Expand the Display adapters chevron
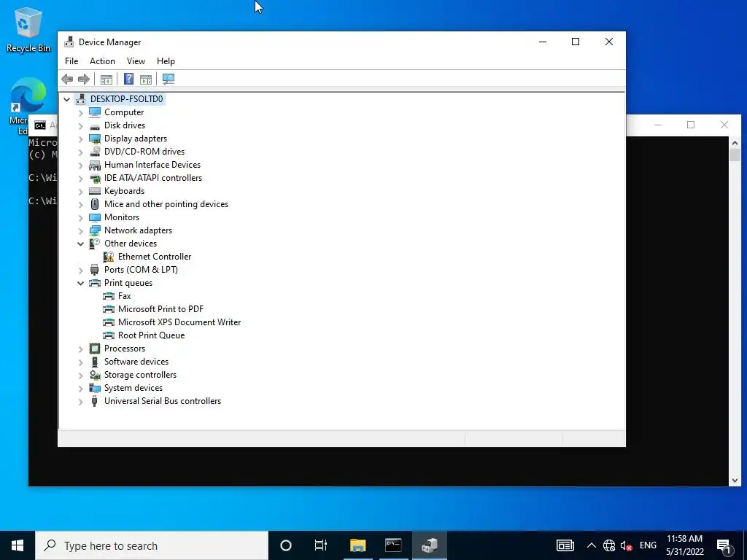 click(80, 139)
